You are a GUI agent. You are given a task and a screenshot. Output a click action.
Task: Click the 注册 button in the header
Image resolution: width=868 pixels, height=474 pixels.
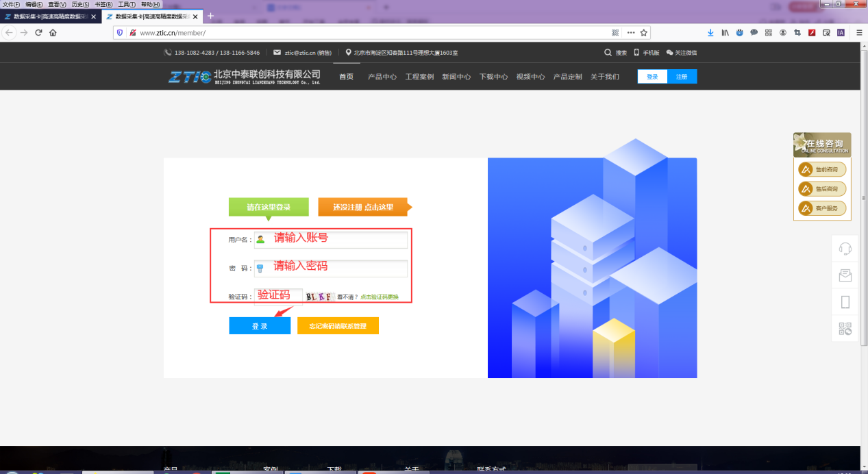pyautogui.click(x=682, y=77)
